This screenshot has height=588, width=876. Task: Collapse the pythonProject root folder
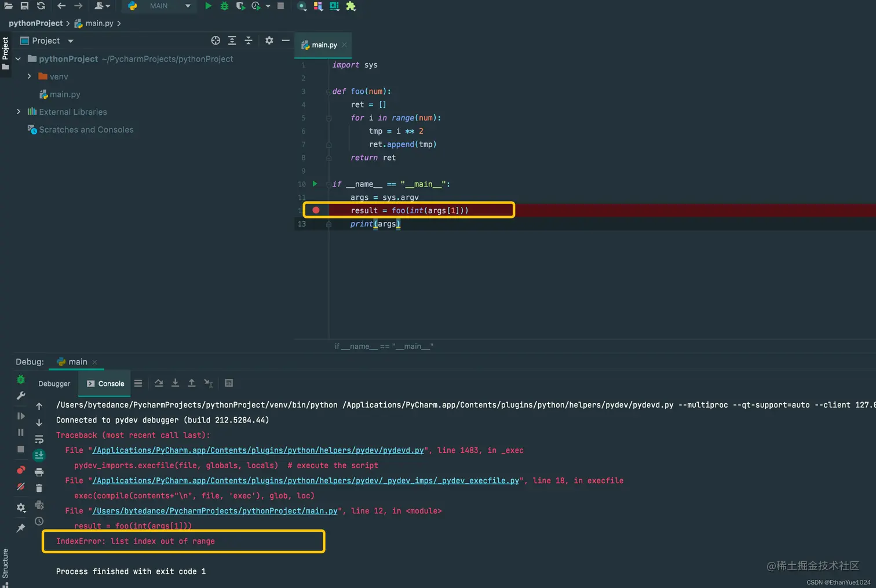[x=18, y=59]
